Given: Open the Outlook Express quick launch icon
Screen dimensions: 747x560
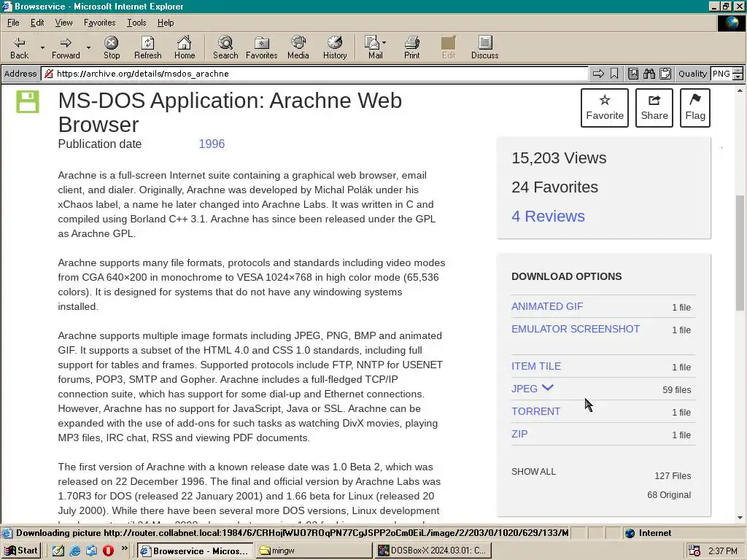Looking at the screenshot, I should click(91, 551).
